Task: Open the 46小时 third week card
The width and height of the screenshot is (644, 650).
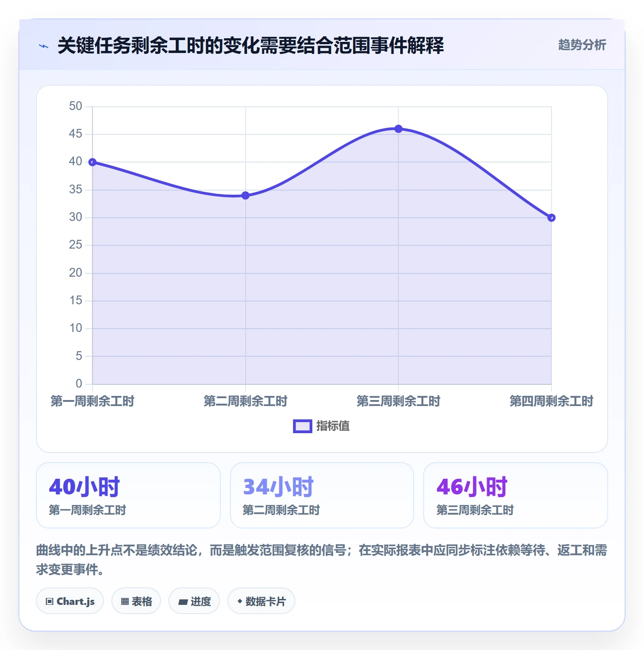Action: click(516, 495)
